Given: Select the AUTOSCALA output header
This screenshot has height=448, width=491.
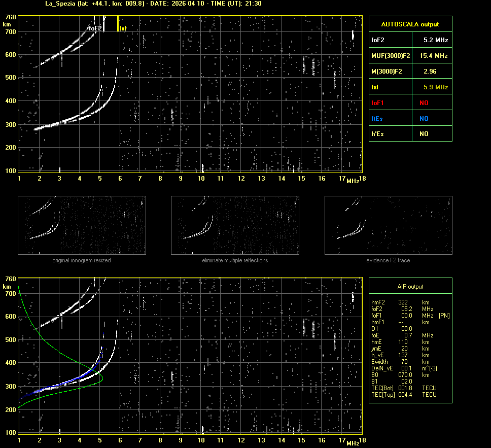Looking at the screenshot, I should click(x=410, y=24).
